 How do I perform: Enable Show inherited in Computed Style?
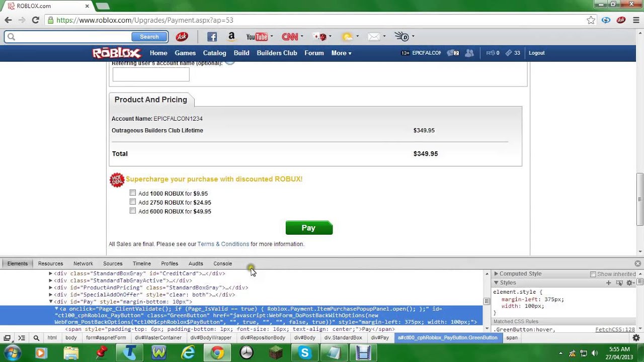pyautogui.click(x=593, y=274)
